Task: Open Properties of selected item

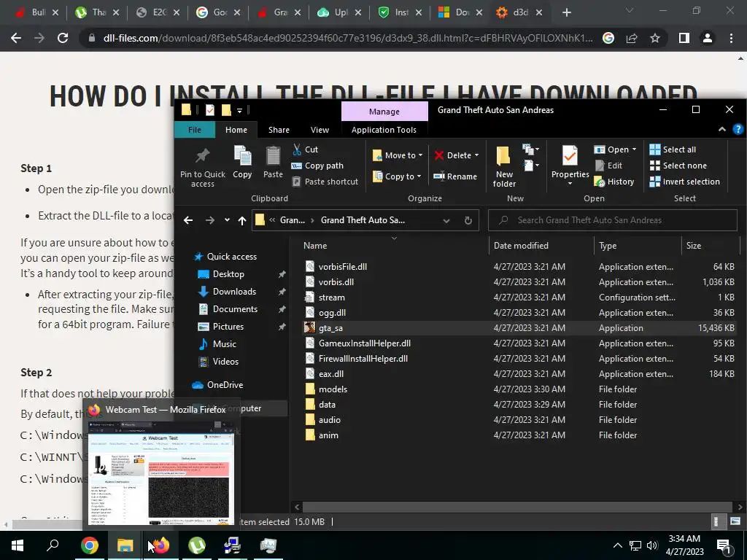Action: pos(570,166)
